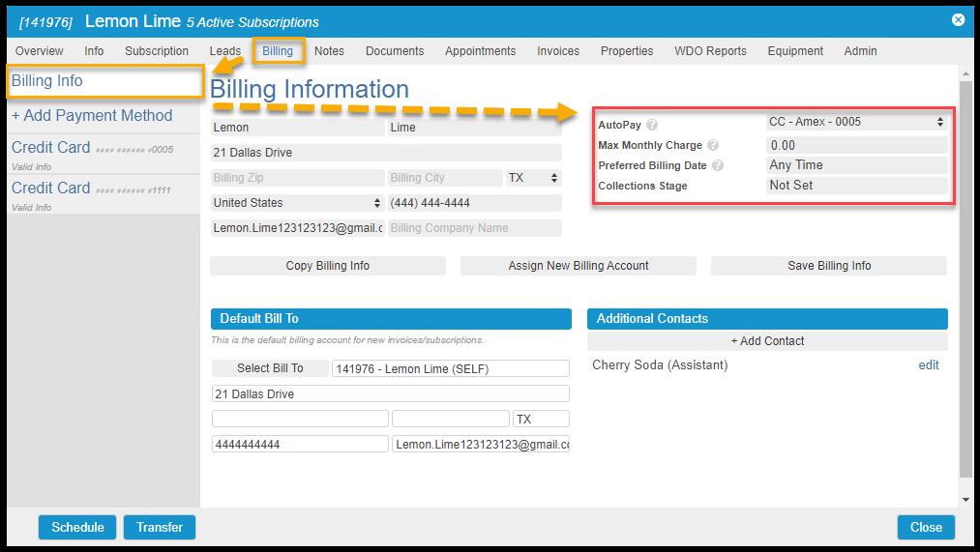The width and height of the screenshot is (980, 552).
Task: Click the Save Billing Info button
Action: (828, 266)
